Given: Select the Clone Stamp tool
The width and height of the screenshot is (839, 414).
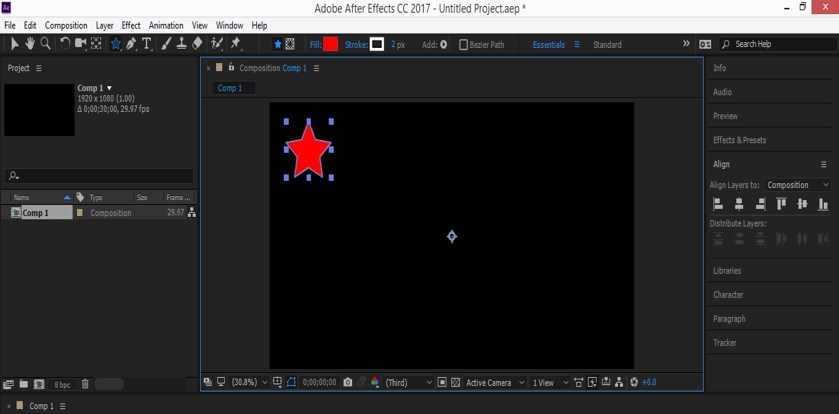Looking at the screenshot, I should click(182, 44).
